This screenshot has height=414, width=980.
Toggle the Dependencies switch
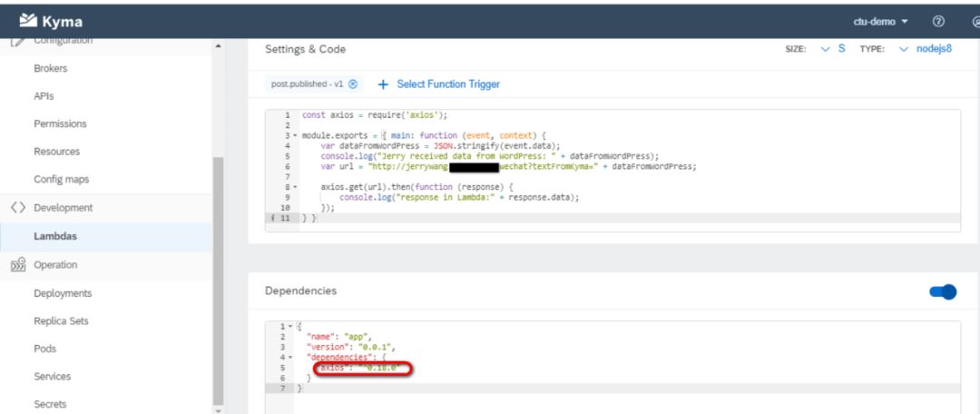pyautogui.click(x=943, y=291)
